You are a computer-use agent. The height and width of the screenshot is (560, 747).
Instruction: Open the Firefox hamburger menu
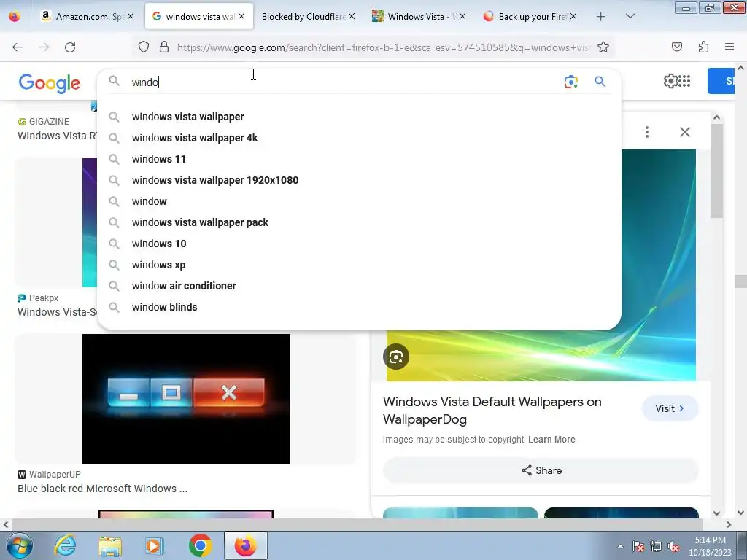coord(729,47)
